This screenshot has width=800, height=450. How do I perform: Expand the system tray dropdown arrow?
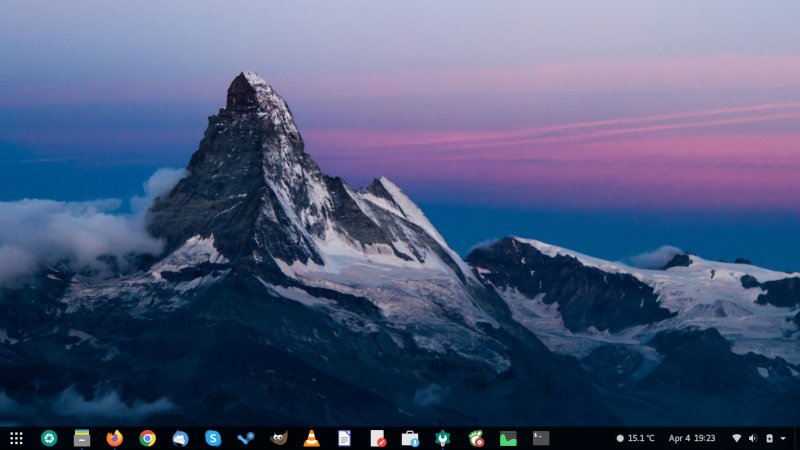point(784,438)
